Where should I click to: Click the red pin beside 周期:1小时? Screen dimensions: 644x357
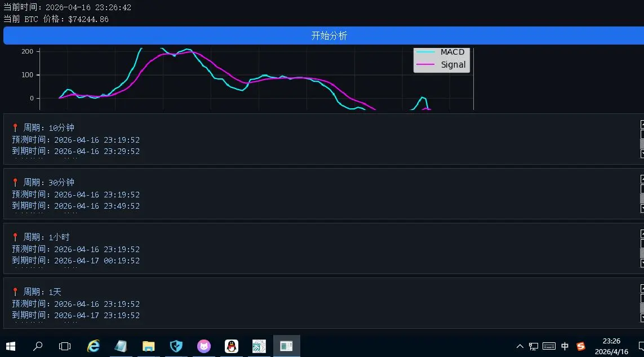pyautogui.click(x=15, y=237)
